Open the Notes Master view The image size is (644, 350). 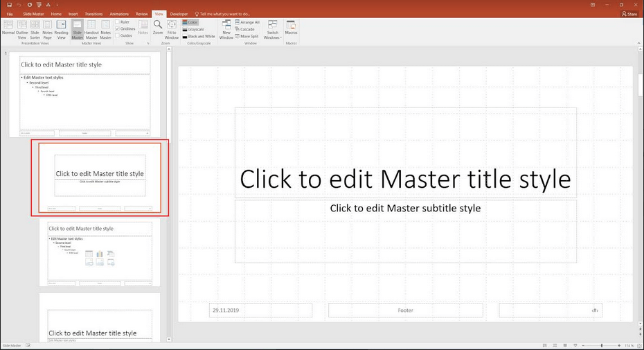click(x=105, y=29)
